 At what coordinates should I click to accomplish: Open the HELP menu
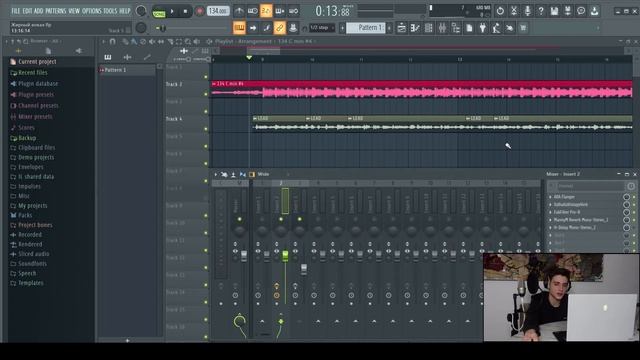pos(124,11)
